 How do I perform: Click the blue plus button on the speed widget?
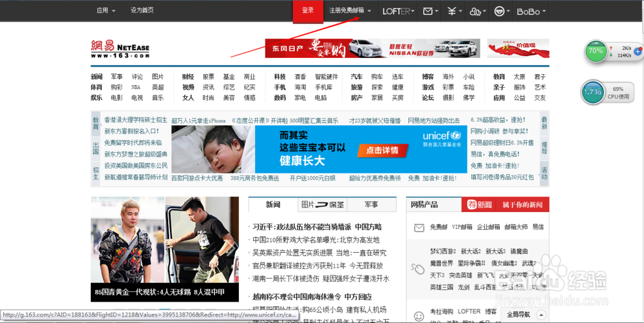(x=638, y=52)
